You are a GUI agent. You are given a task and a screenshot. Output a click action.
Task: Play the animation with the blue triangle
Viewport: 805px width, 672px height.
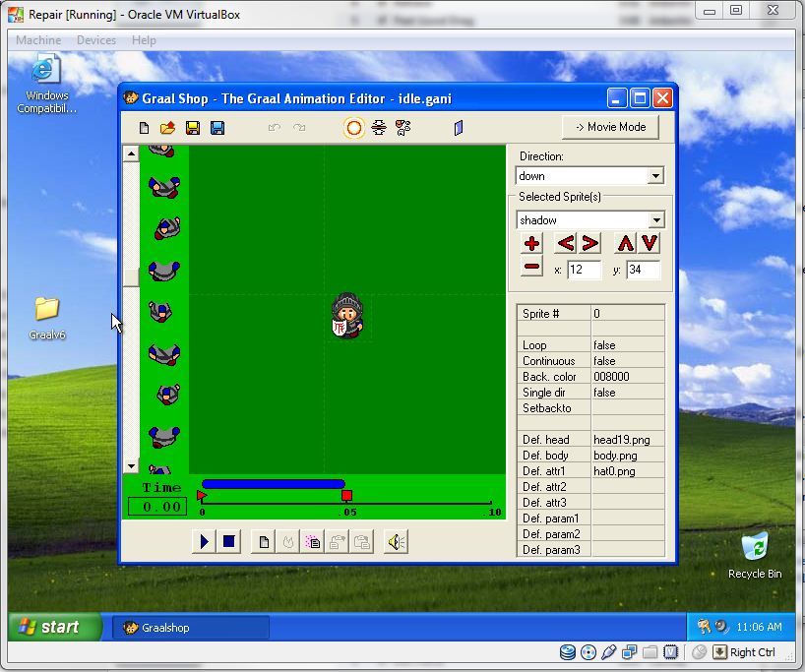[x=204, y=541]
